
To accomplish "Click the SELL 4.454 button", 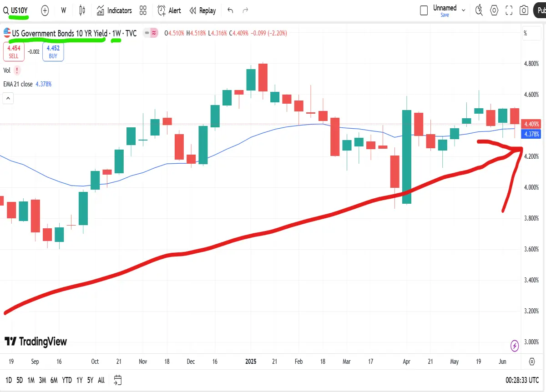I will point(14,51).
